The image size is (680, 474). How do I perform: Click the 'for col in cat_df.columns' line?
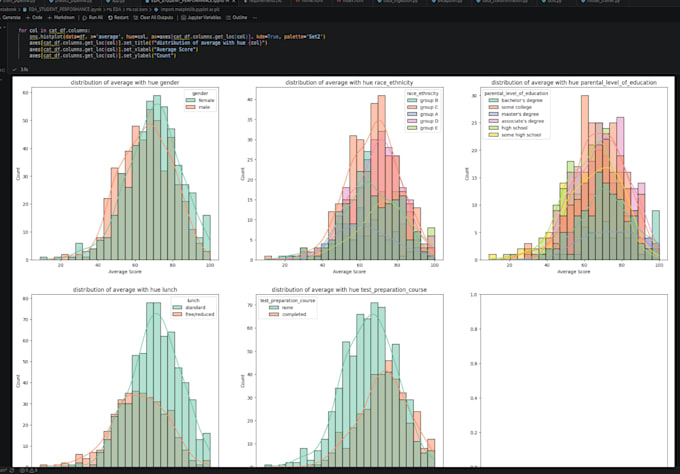pyautogui.click(x=55, y=31)
